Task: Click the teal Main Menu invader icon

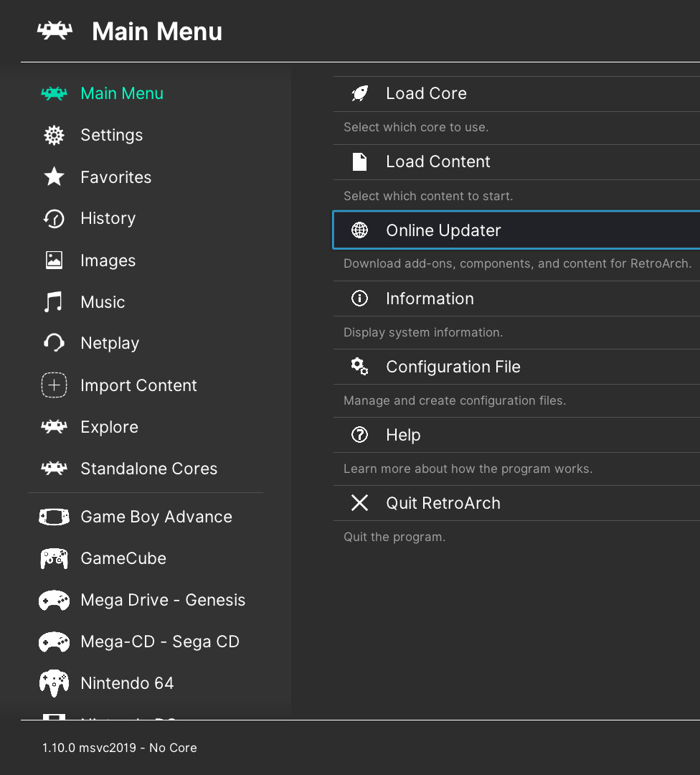Action: click(x=54, y=93)
